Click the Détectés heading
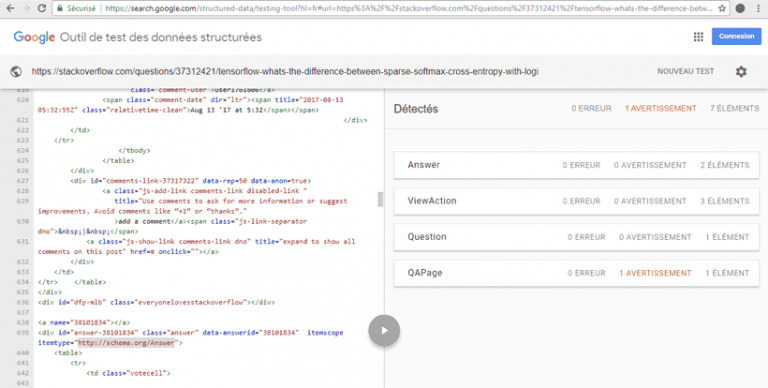768x388 pixels. tap(416, 109)
